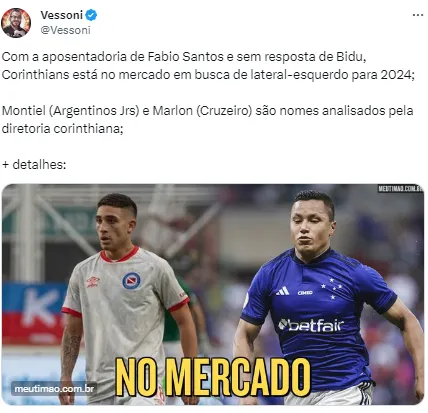This screenshot has height=413, width=428.
Task: Click the Cruzeiro stars emblem on the jersey
Action: [x=331, y=289]
